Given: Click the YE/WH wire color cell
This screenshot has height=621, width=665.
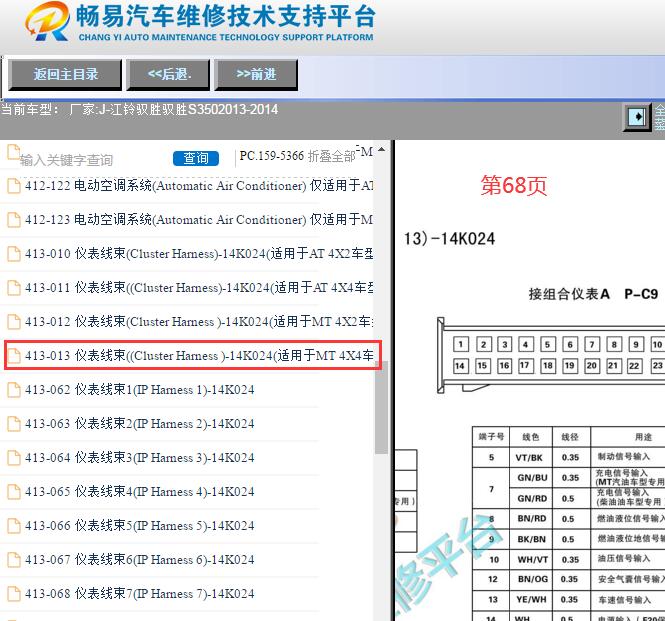Looking at the screenshot, I should coord(532,599).
